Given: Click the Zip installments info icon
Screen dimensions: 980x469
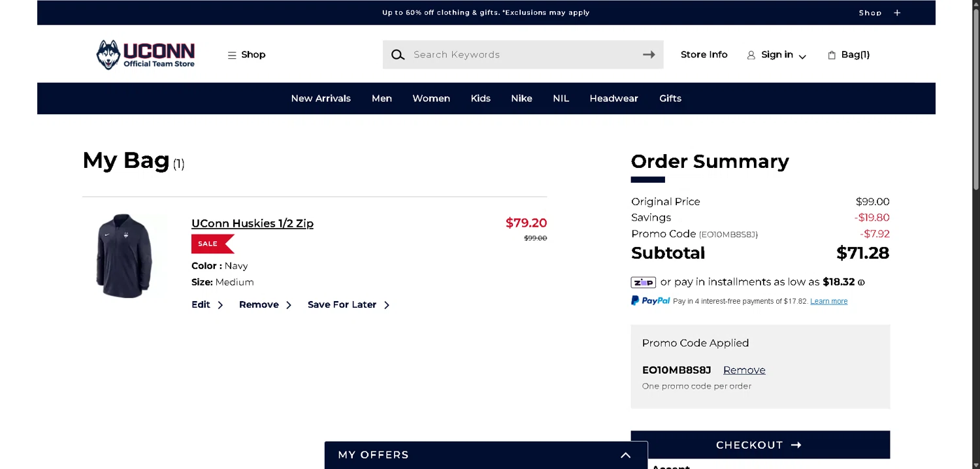Looking at the screenshot, I should [x=861, y=283].
